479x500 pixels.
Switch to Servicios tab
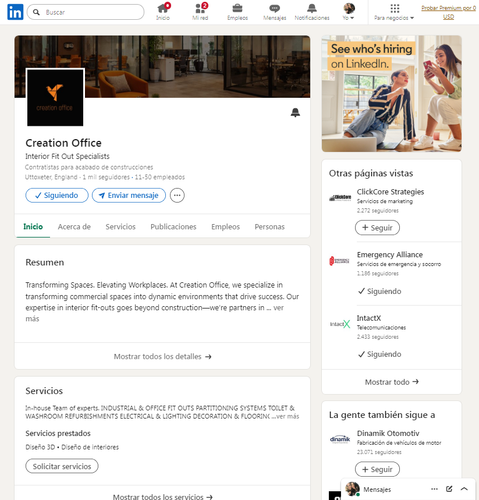121,227
